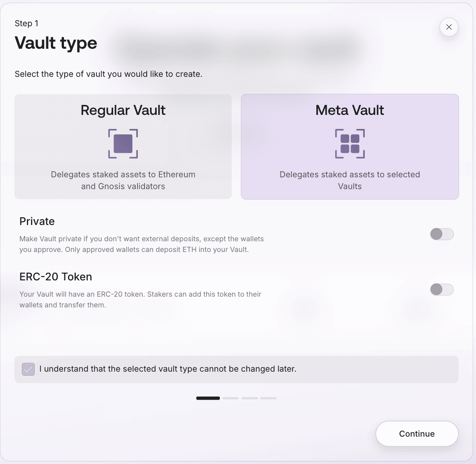Select the Regular Vault card heading
Viewport: 476px width, 464px height.
[123, 110]
